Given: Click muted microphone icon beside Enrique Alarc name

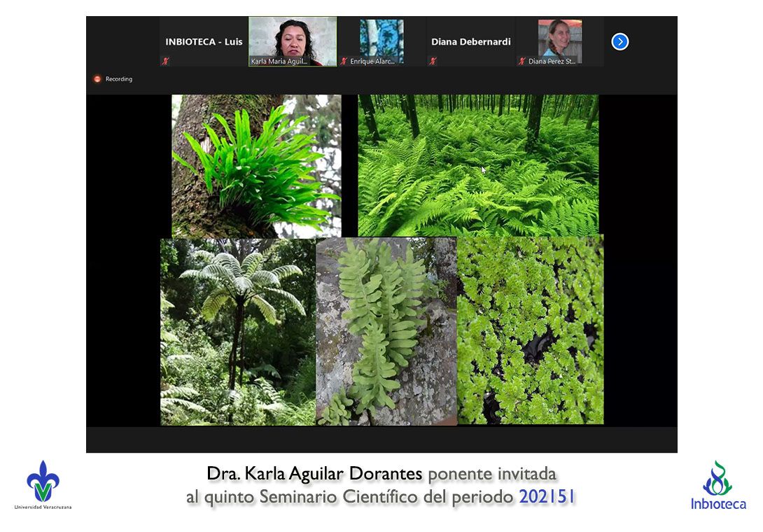Looking at the screenshot, I should coord(344,62).
